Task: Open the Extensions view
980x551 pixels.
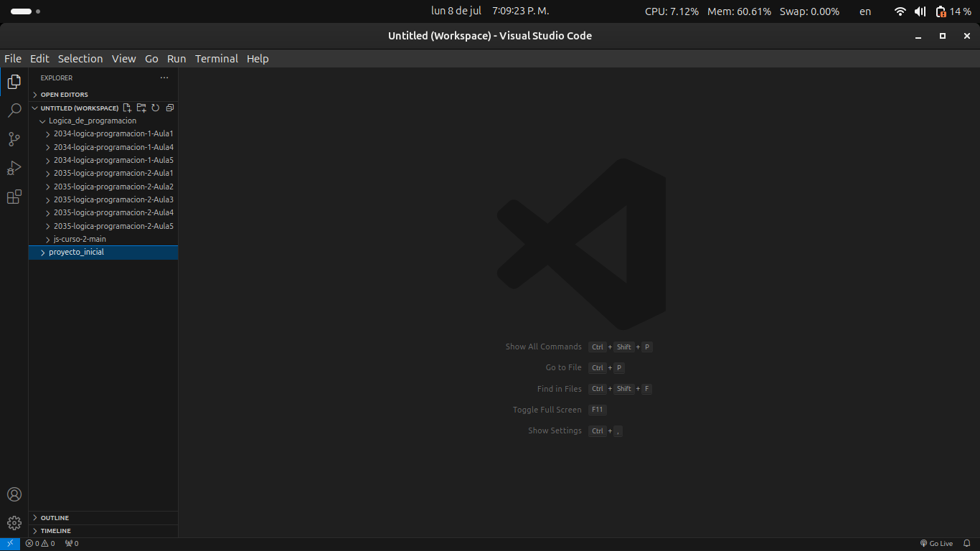Action: (x=14, y=197)
